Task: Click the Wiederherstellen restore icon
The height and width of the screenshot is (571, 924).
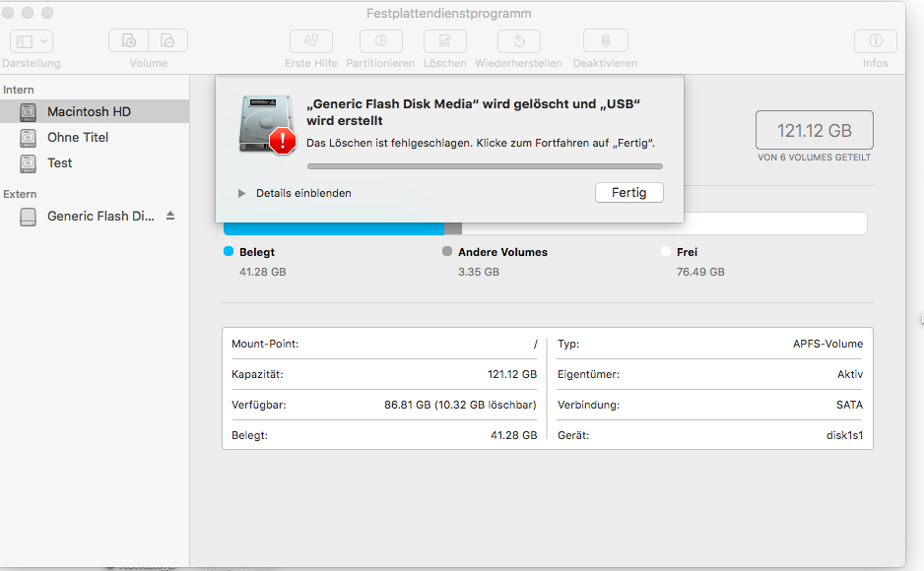Action: click(519, 41)
